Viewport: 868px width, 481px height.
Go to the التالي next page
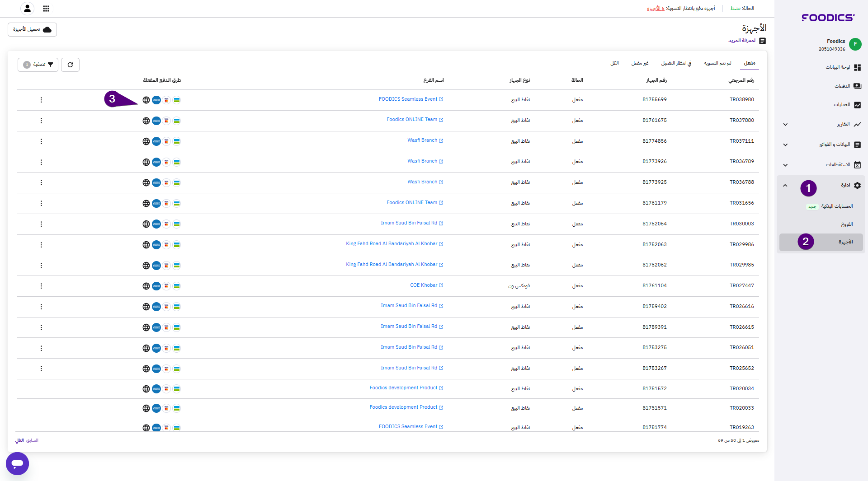point(19,440)
